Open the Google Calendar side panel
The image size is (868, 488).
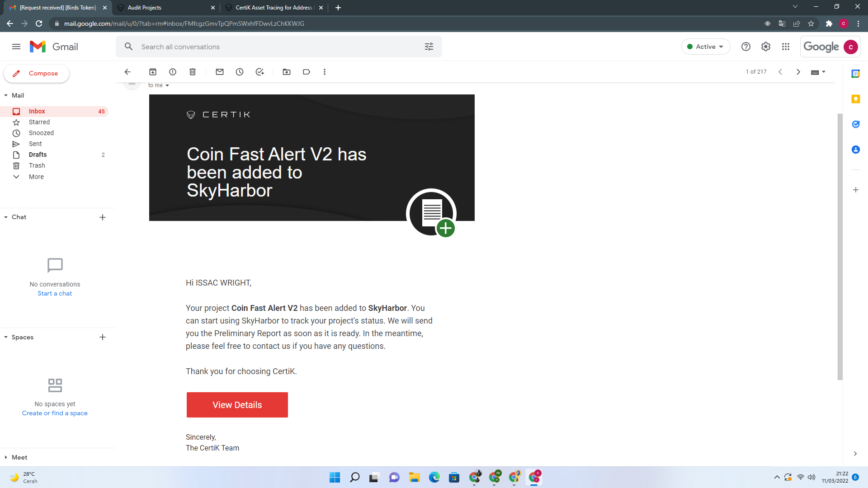pos(856,74)
